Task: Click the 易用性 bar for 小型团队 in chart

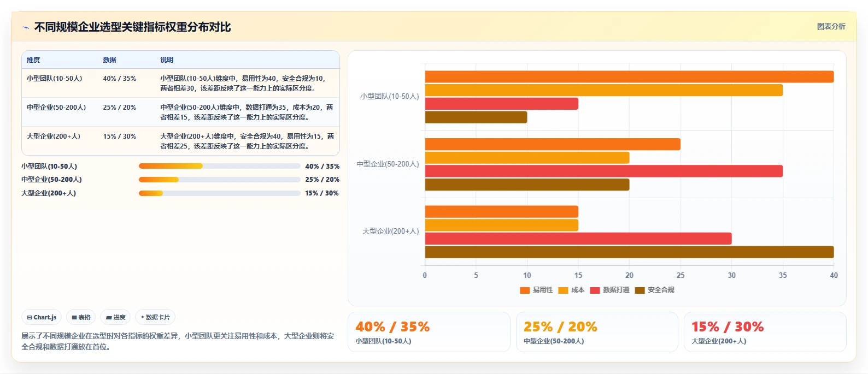Action: point(629,76)
